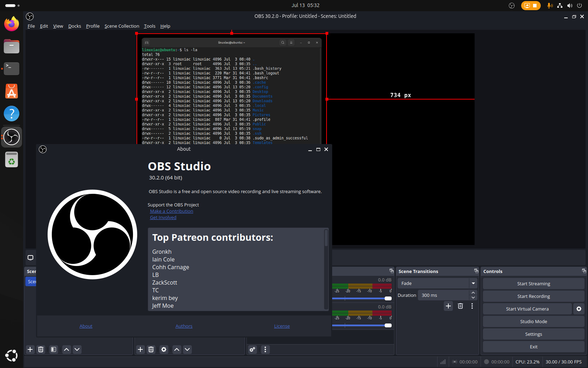Open the Files app from the dock
The image size is (588, 368).
click(12, 46)
